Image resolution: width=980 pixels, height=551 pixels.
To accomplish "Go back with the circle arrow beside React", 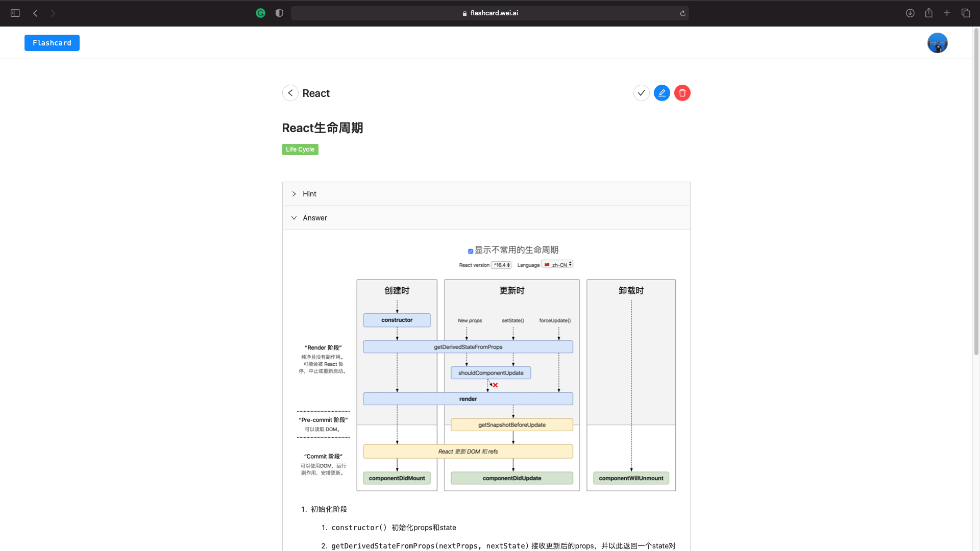I will [x=290, y=93].
